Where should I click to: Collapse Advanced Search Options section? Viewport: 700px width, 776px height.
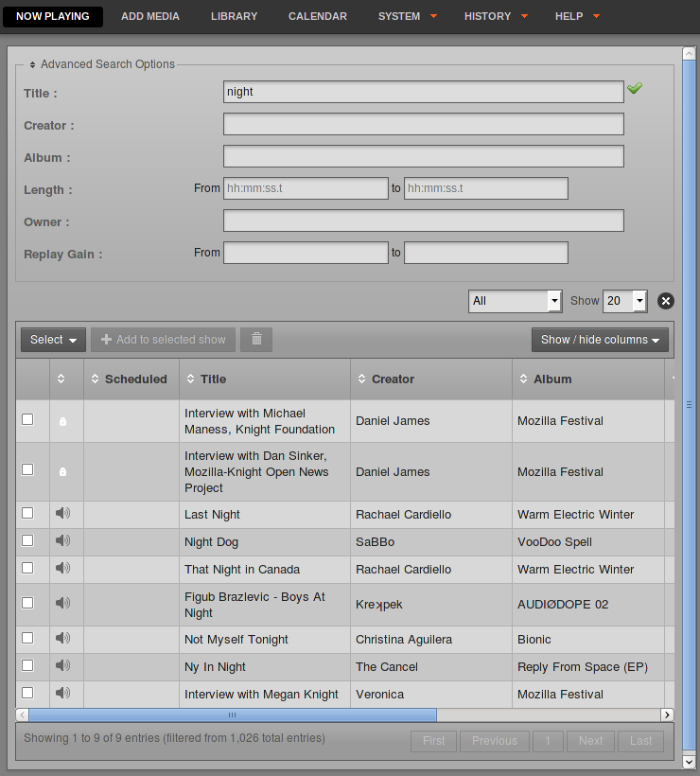coord(102,64)
